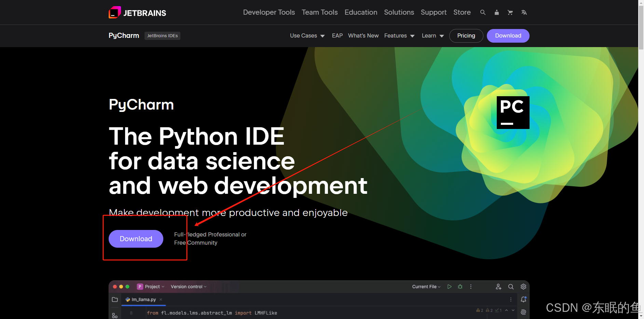Open the site search magnifier icon
Screen dimensions: 644x319
[x=483, y=12]
